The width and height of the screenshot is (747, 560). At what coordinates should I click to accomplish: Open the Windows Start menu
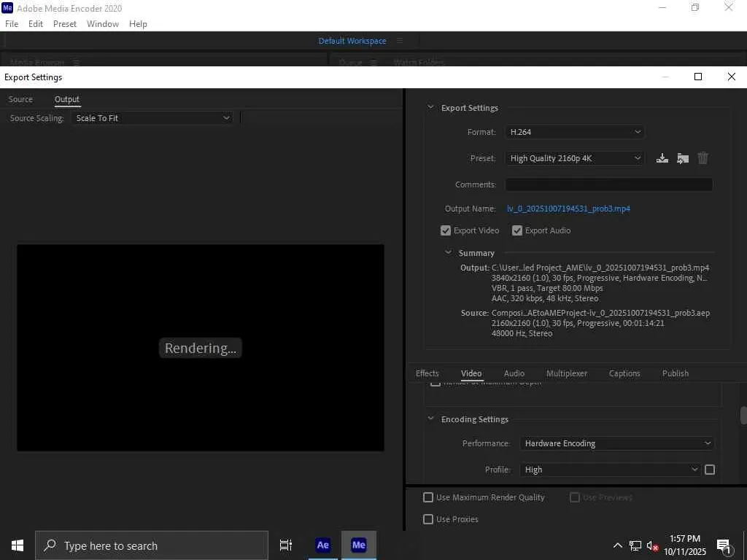click(x=18, y=545)
